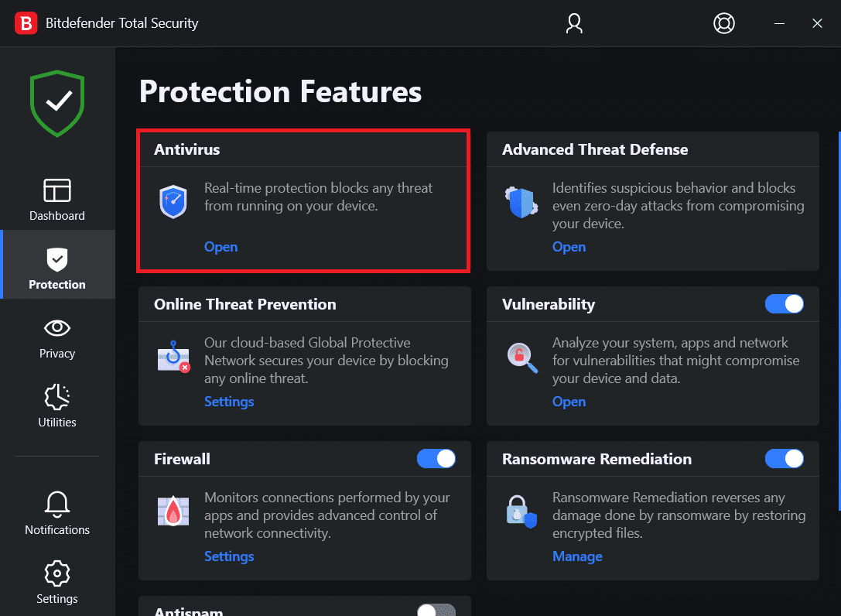Click the Ransomware Remediation padlock icon

(521, 512)
